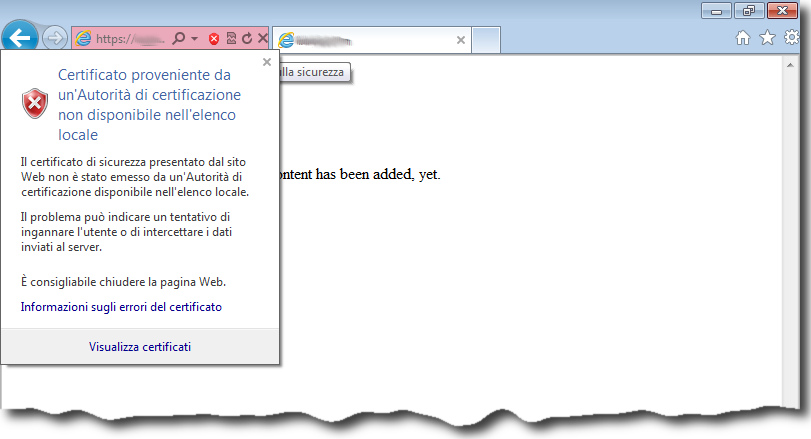Viewport: 811px width, 439px height.
Task: Open Favorites with the star icon
Action: click(x=767, y=38)
